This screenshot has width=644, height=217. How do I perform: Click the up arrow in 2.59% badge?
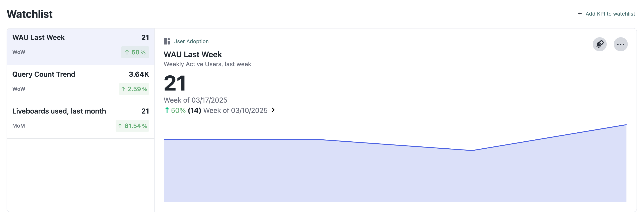pyautogui.click(x=123, y=89)
